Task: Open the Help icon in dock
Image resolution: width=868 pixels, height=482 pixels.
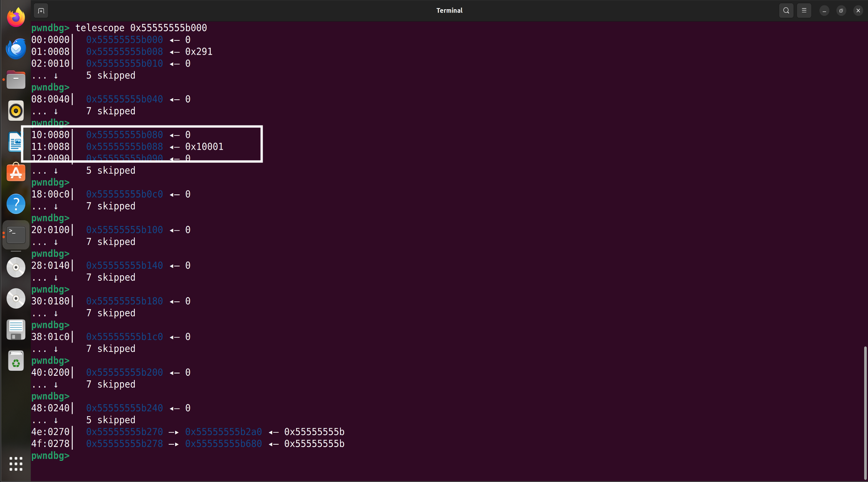Action: tap(16, 204)
